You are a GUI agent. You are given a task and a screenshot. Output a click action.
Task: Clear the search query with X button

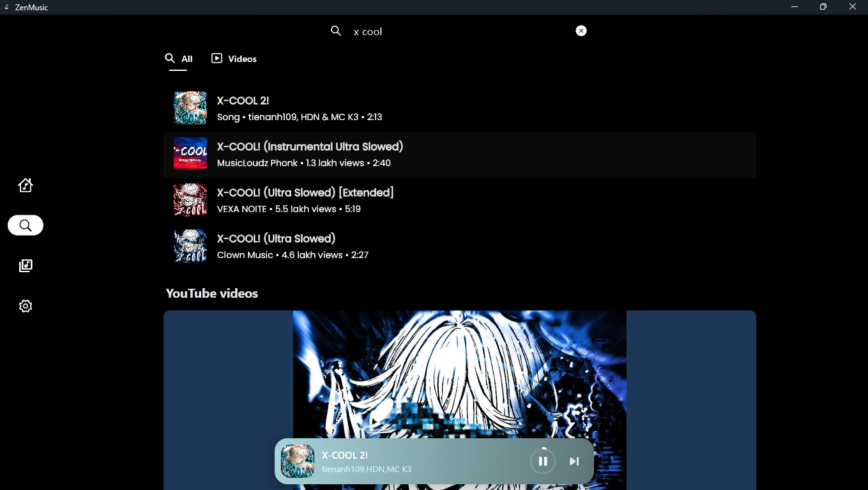coord(581,31)
